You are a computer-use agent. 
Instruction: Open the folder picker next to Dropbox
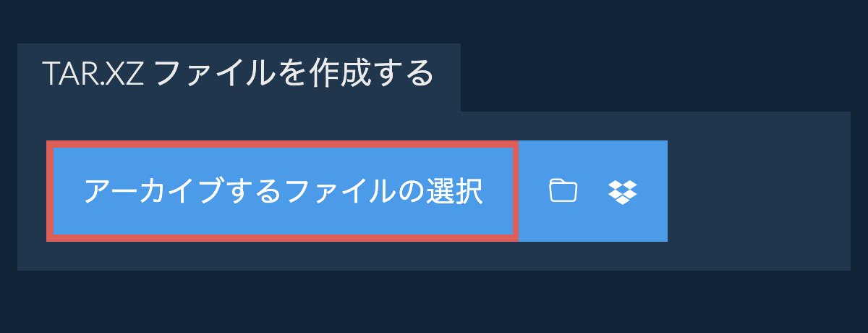coord(563,191)
